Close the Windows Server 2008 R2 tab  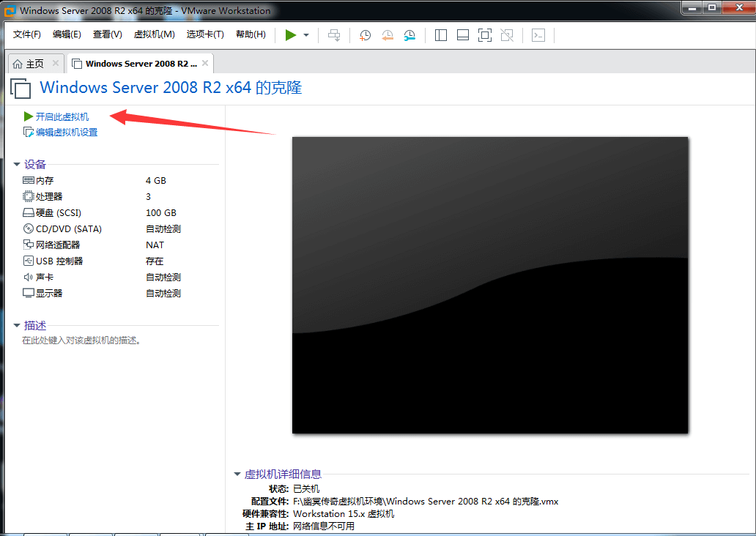coord(205,63)
